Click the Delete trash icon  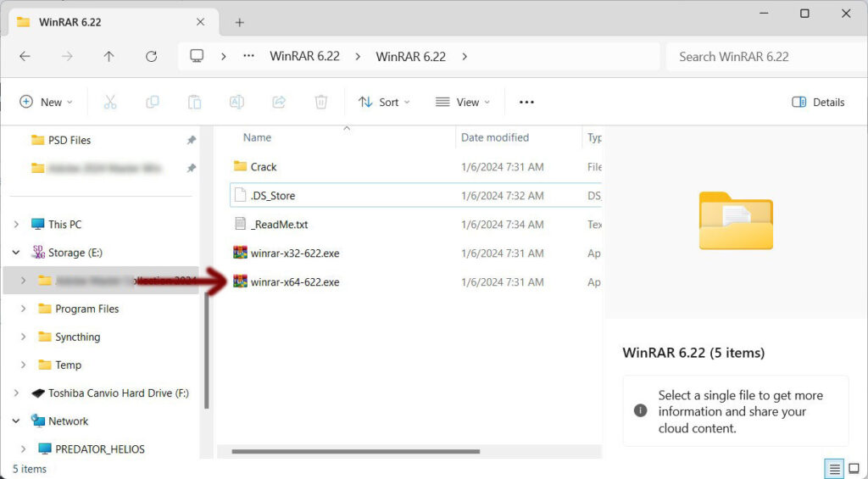coord(321,102)
